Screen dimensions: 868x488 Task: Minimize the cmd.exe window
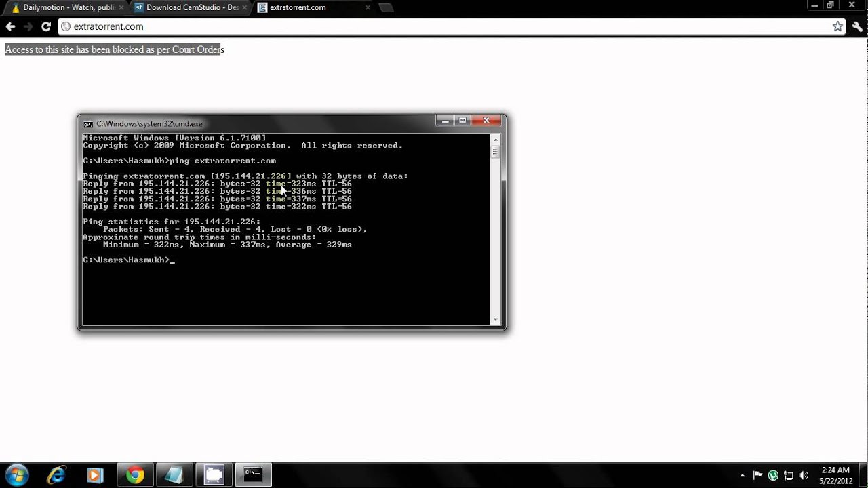[x=445, y=121]
